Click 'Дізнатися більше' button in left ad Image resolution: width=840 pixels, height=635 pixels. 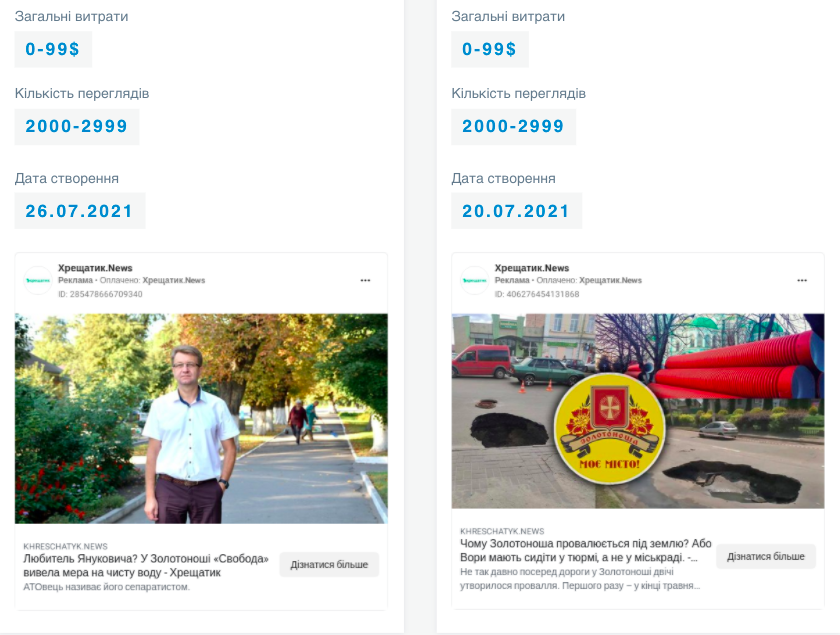tap(329, 564)
